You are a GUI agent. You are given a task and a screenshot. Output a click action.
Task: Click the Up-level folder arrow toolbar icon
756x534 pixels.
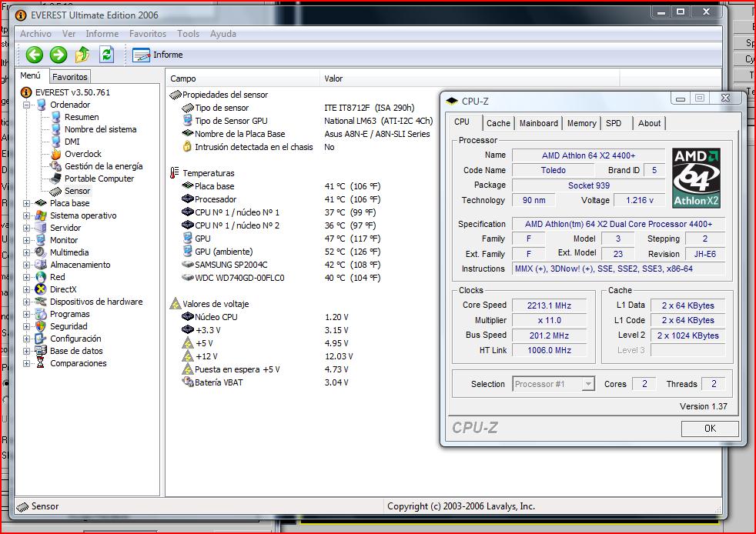point(82,55)
